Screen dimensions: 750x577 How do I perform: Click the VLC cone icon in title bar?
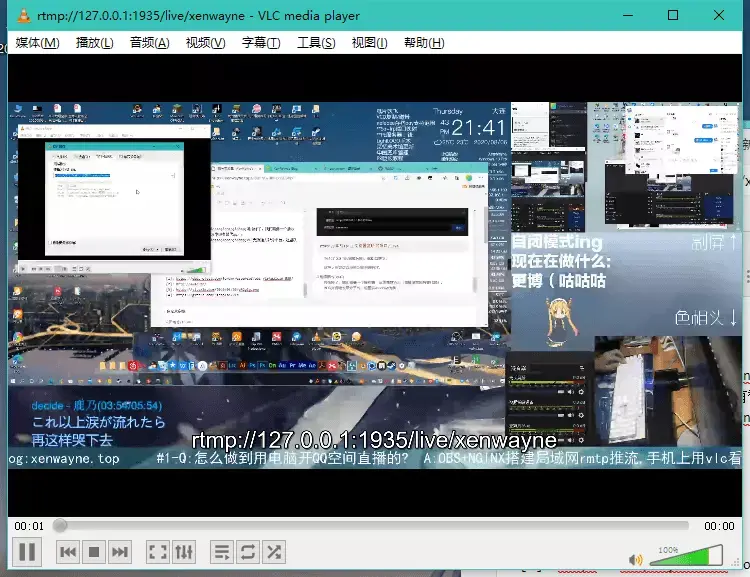(x=23, y=15)
